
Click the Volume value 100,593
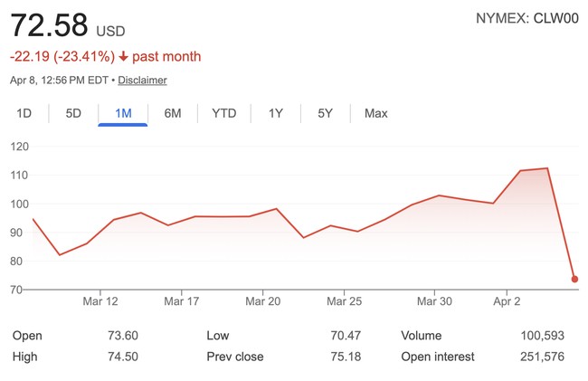coord(543,336)
